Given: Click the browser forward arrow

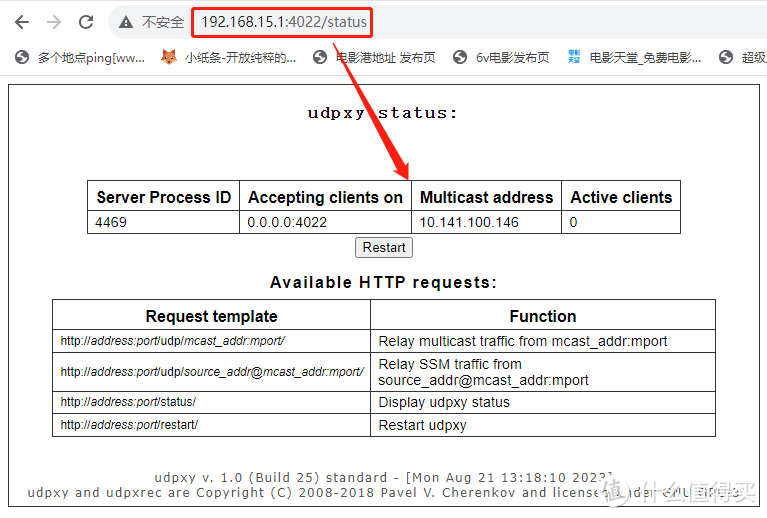Looking at the screenshot, I should (54, 22).
